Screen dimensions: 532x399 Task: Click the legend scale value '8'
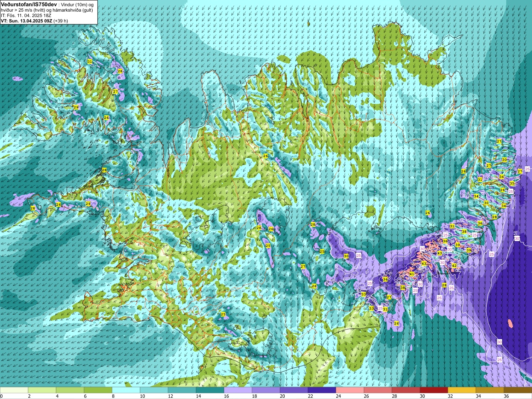[113, 396]
